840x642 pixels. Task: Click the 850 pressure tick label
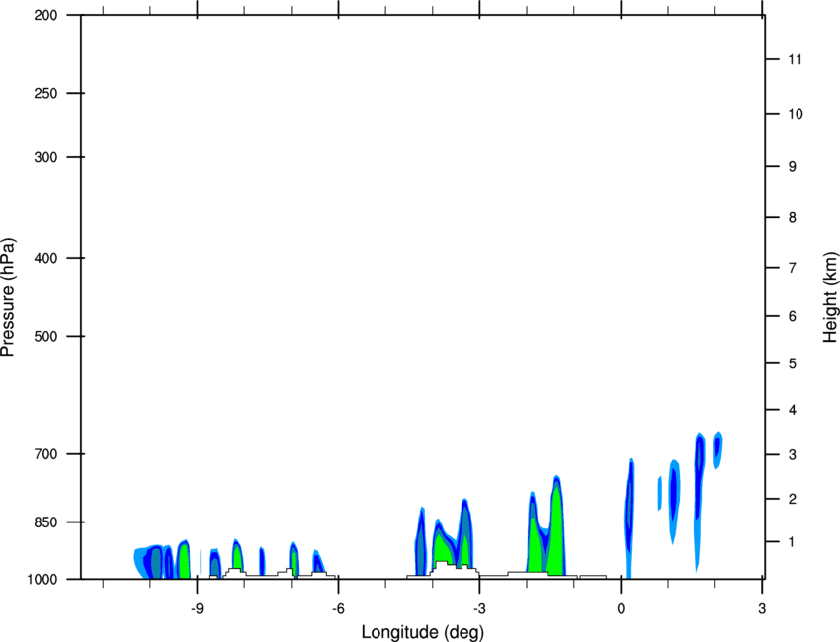tap(45, 522)
